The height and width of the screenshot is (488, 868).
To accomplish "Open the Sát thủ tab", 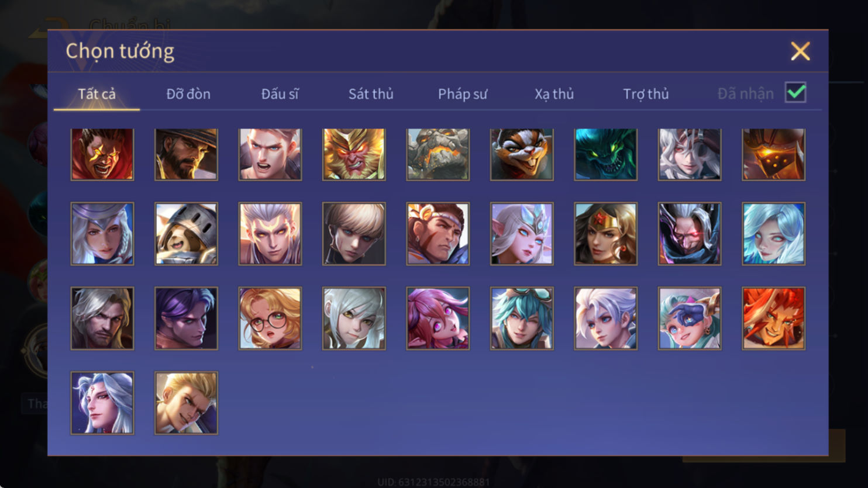I will (x=371, y=94).
